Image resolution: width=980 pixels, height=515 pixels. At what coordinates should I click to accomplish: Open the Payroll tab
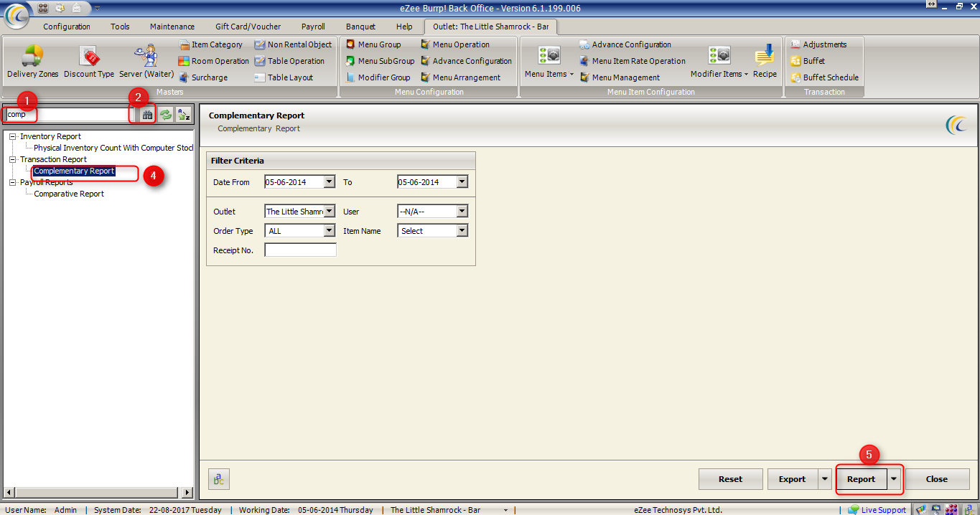click(x=313, y=27)
